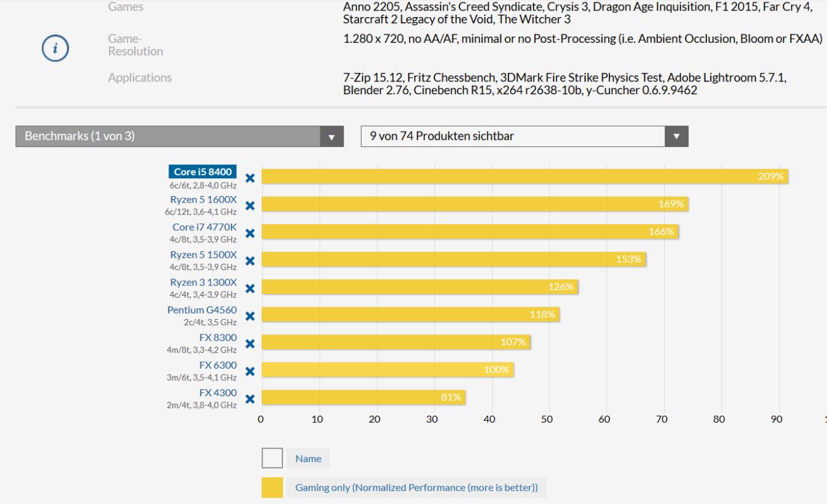
Task: Remove Core i5 8400 with its X icon
Action: click(x=249, y=178)
